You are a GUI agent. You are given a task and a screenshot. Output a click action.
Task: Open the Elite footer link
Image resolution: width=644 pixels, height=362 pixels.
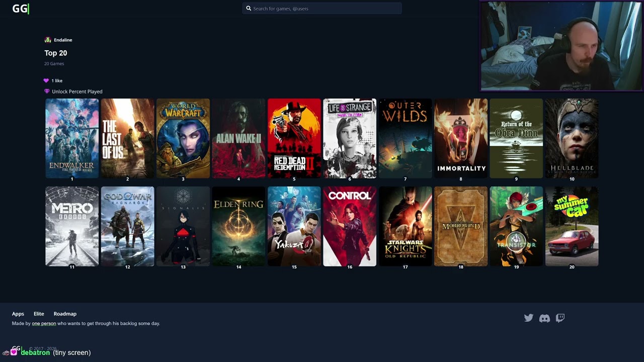coord(39,314)
